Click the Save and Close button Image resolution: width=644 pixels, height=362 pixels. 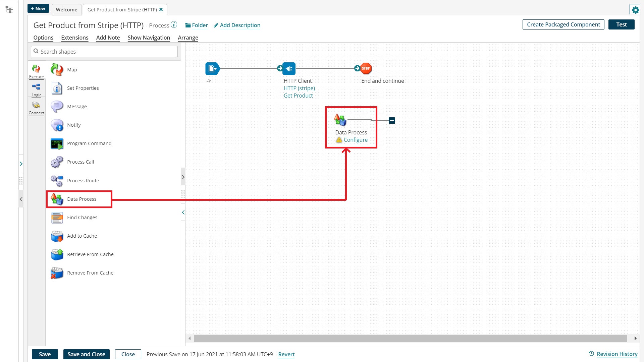pyautogui.click(x=86, y=354)
